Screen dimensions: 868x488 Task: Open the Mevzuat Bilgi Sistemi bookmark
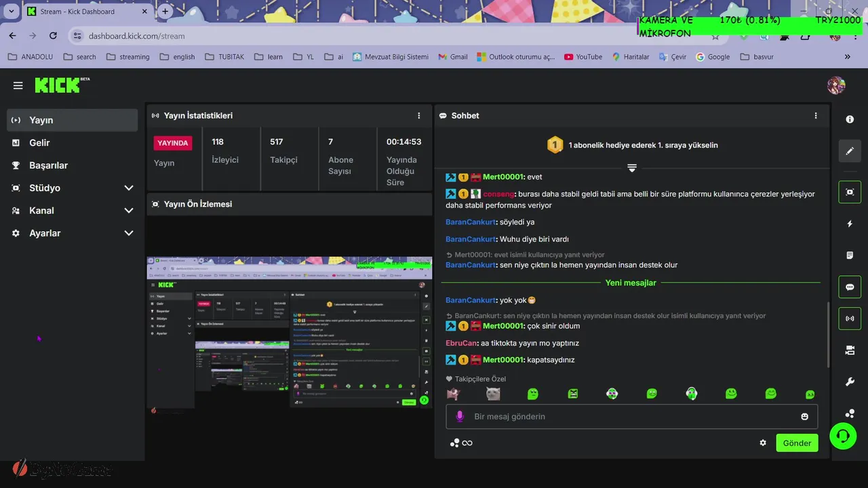point(391,57)
